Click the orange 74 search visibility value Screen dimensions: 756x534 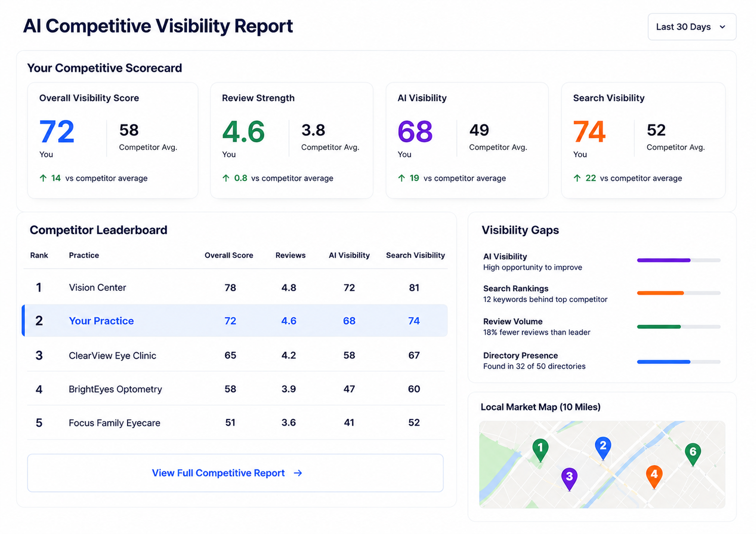coord(589,132)
